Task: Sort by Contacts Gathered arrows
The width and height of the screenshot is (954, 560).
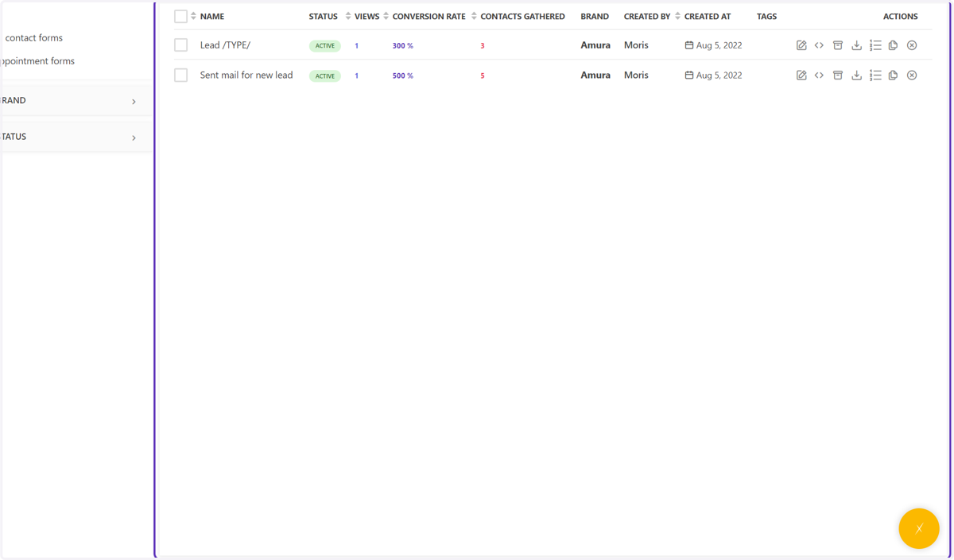Action: (474, 16)
